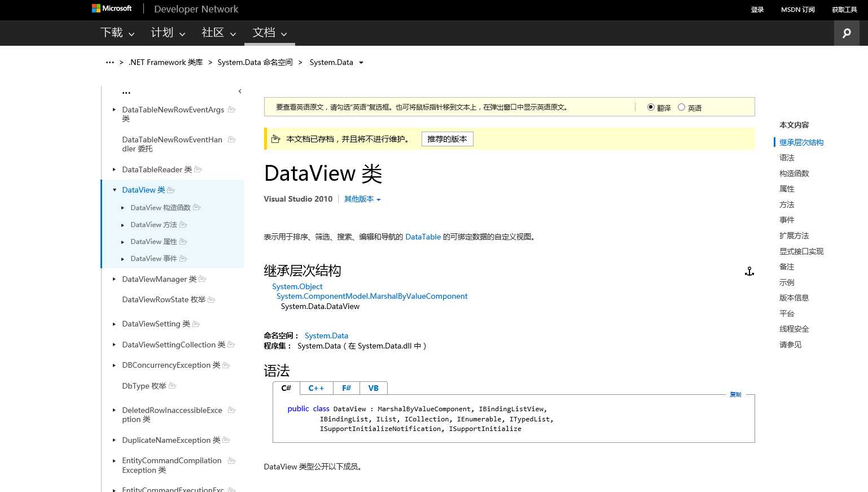Open the 计划 dropdown menu
Viewport: 868px width, 492px height.
pyautogui.click(x=168, y=33)
